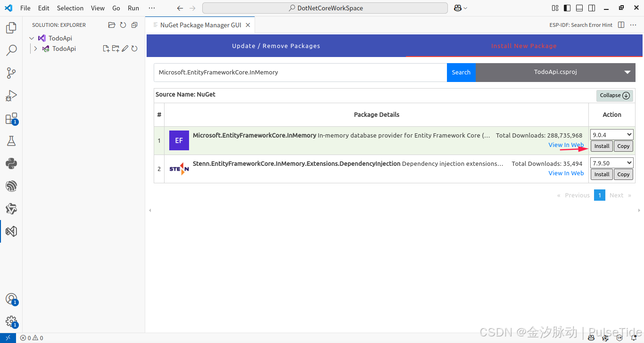The width and height of the screenshot is (644, 343).
Task: Open the Edit menu
Action: 44,8
